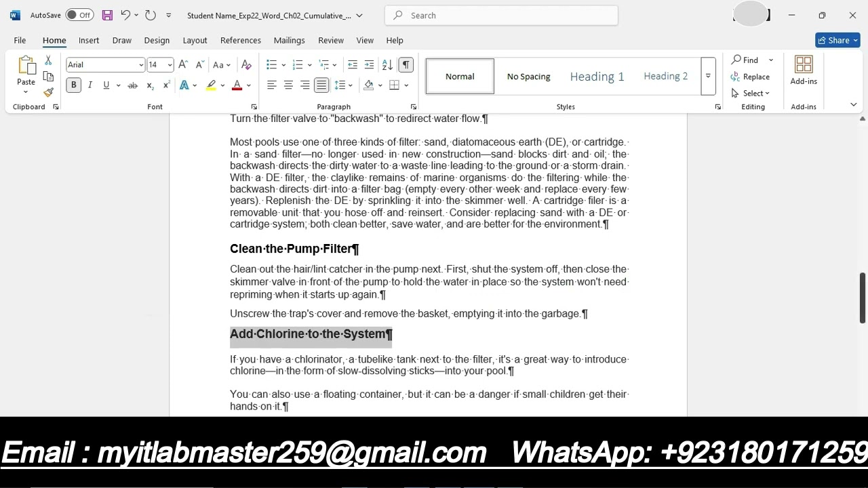Click the vertical scrollbar thumb
The height and width of the screenshot is (488, 868).
point(862,298)
